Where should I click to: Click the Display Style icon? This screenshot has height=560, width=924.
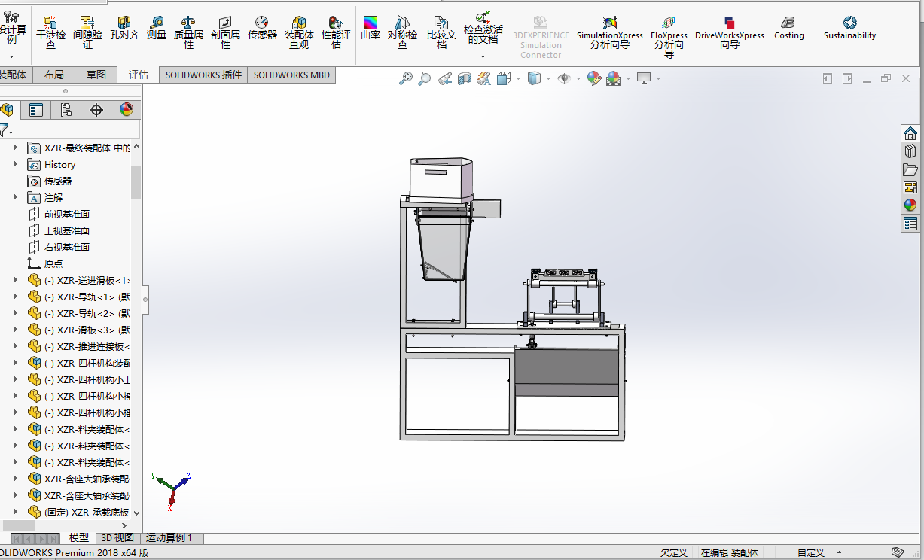534,78
